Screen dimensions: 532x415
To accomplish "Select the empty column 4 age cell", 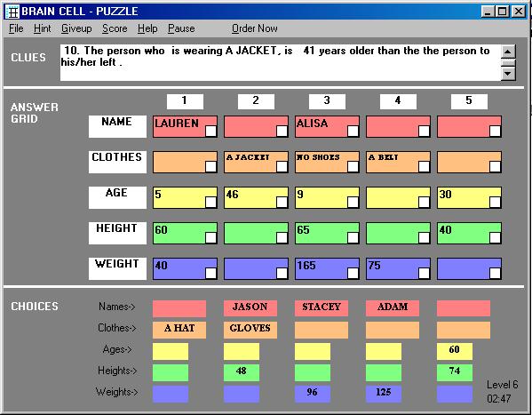I will click(x=398, y=197).
